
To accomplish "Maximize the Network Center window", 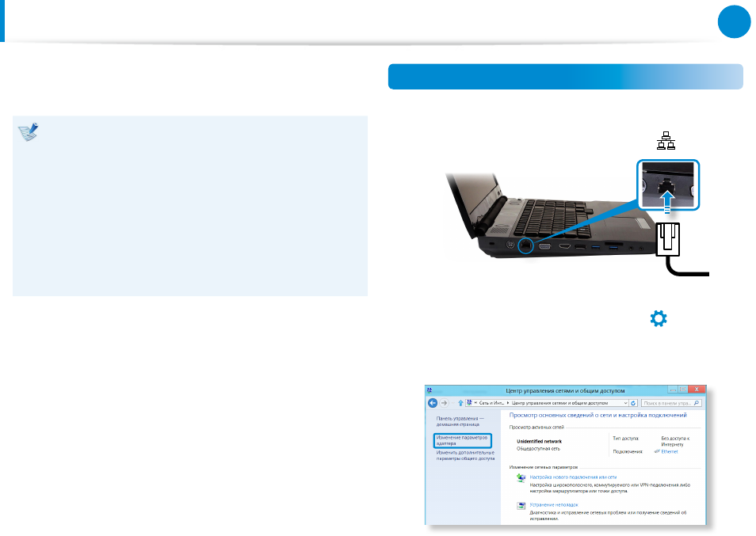I will click(x=683, y=389).
